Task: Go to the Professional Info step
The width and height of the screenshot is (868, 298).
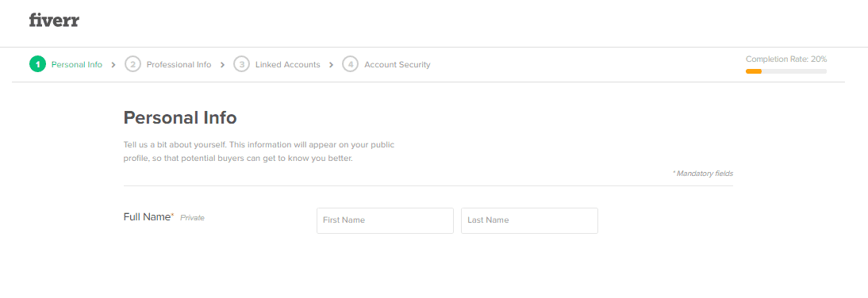Action: point(179,65)
